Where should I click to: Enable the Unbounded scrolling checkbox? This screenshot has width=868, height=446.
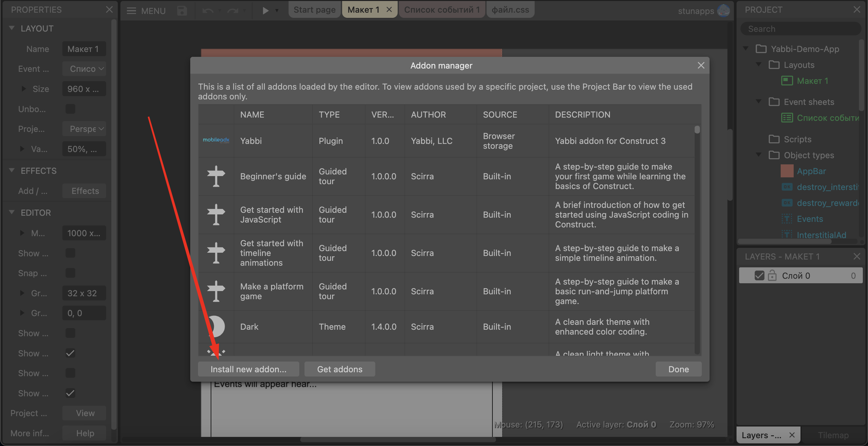[70, 109]
